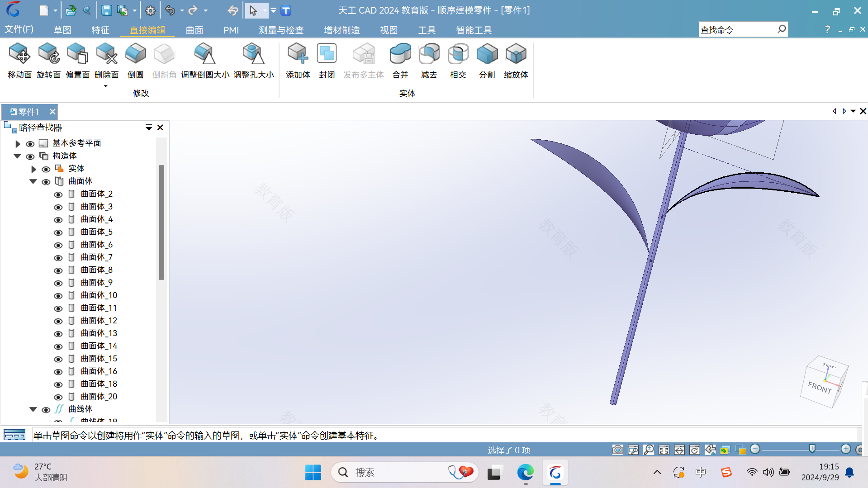Choose the 封闭 (Enclose) command
The image size is (868, 488).
(x=327, y=61)
